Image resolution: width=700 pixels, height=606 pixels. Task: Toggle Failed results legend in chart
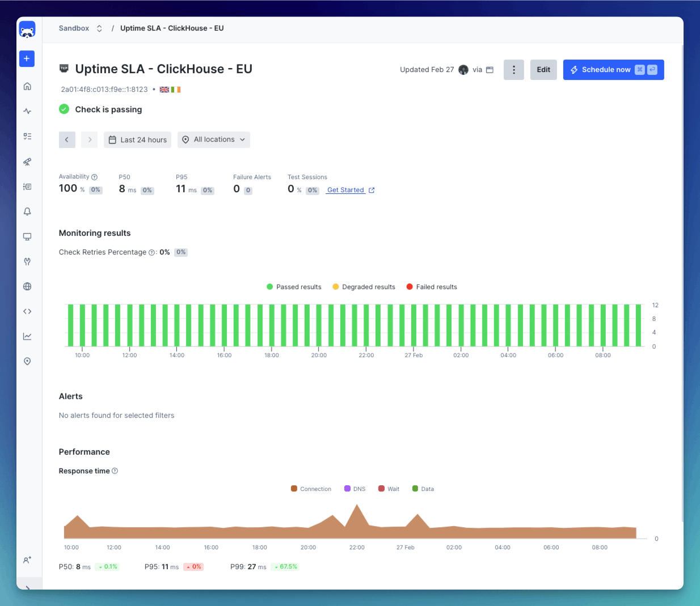[x=432, y=287]
